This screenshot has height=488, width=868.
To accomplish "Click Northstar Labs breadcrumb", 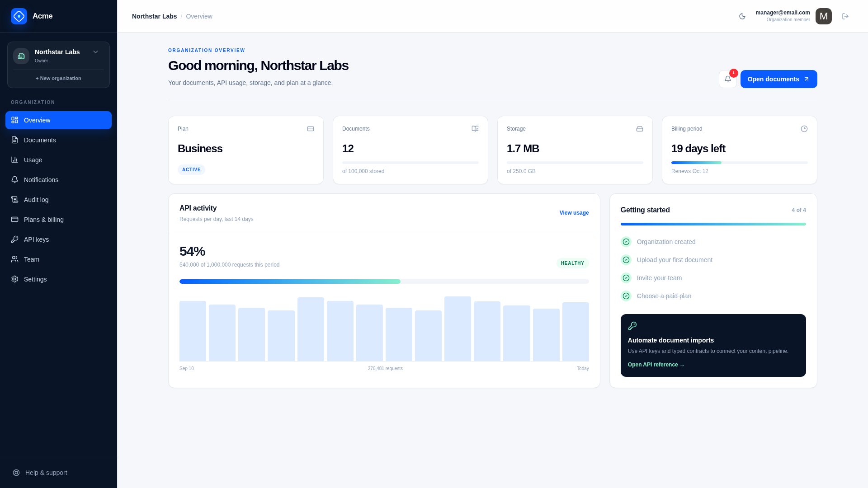I will (x=154, y=16).
